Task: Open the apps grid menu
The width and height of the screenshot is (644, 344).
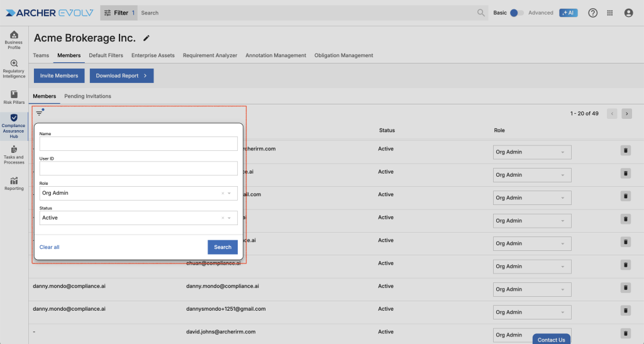Action: (610, 13)
